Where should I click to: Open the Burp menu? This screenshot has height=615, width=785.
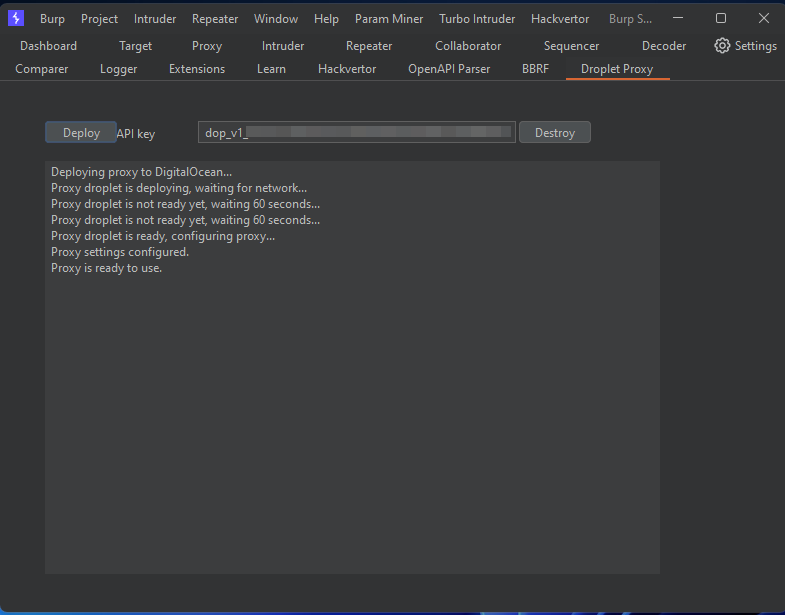[x=52, y=19]
